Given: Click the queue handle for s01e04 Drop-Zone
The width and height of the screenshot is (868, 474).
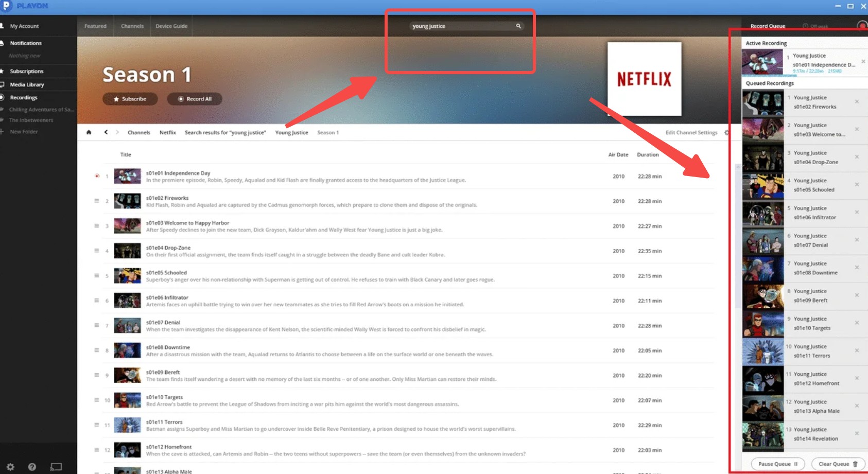Looking at the screenshot, I should point(96,251).
